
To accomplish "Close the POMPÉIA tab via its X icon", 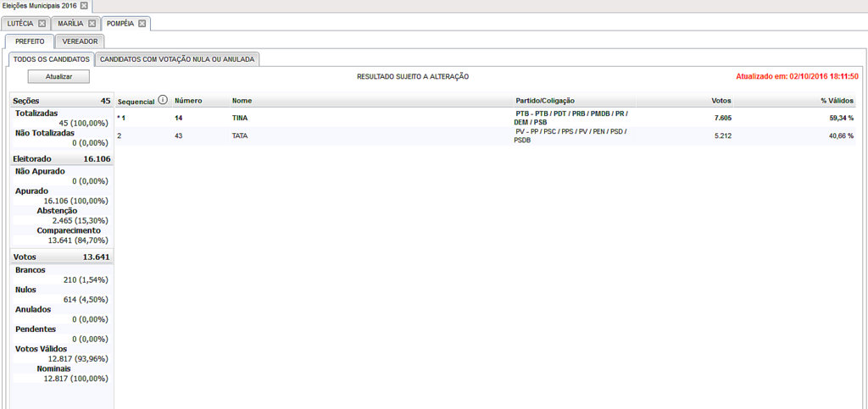I will [142, 24].
